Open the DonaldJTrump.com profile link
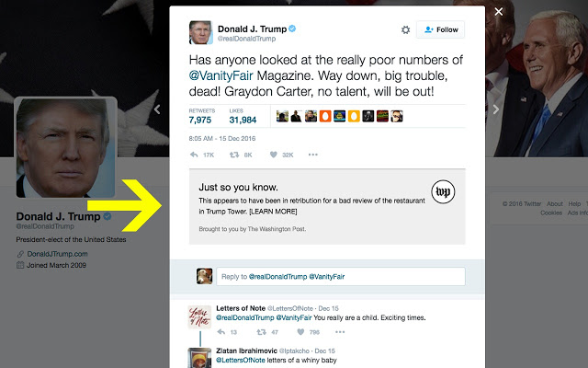Image resolution: width=588 pixels, height=368 pixels. click(x=57, y=254)
